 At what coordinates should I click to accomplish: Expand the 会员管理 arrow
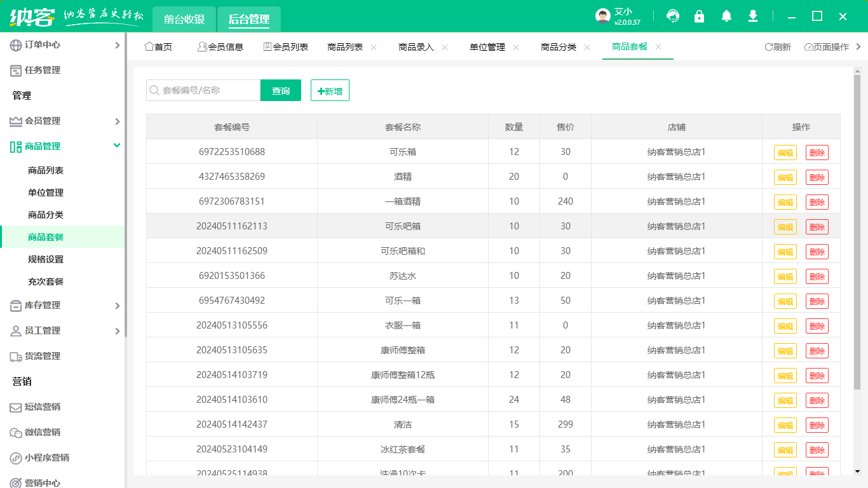pyautogui.click(x=117, y=121)
